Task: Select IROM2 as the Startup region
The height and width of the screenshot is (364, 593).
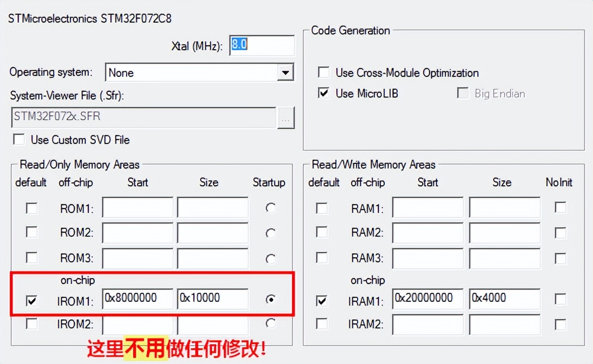Action: coord(270,324)
